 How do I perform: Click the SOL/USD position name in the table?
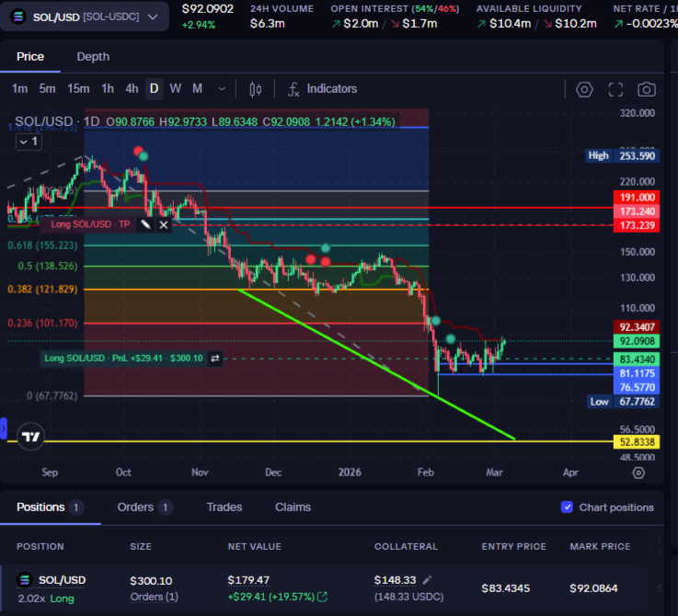pos(62,580)
